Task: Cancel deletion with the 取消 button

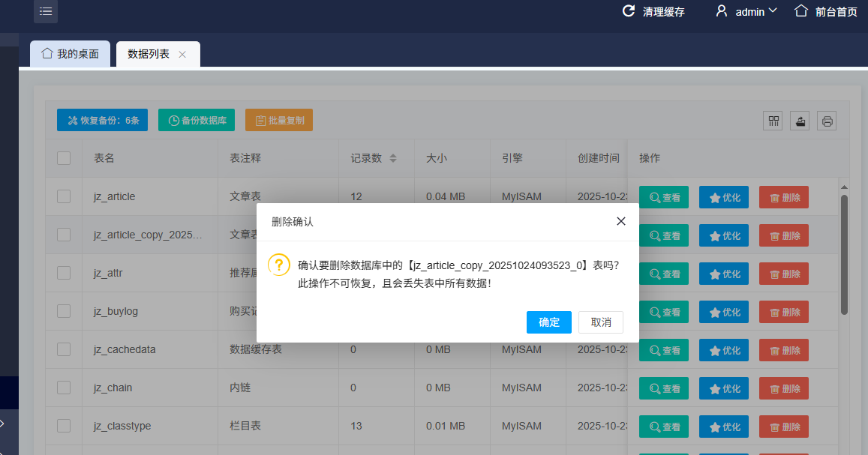Action: click(x=601, y=322)
